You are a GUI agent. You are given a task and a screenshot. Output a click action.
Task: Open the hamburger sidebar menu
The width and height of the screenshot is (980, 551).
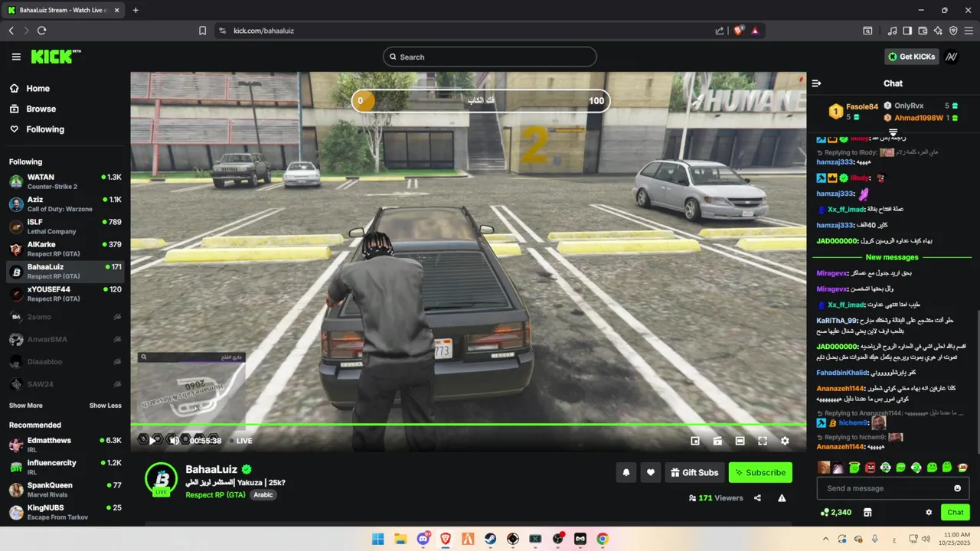coord(16,57)
